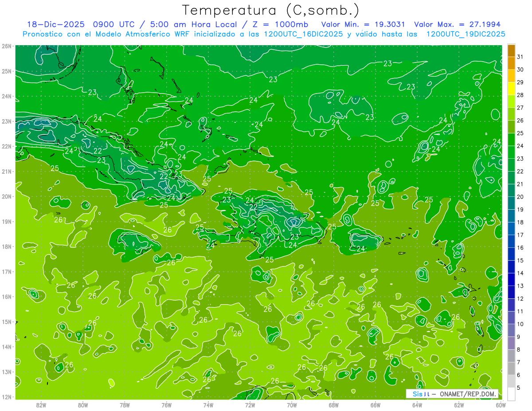Viewport: 532px width, 411px height.
Task: Click the '20N' latitude axis label
Action: click(x=7, y=196)
